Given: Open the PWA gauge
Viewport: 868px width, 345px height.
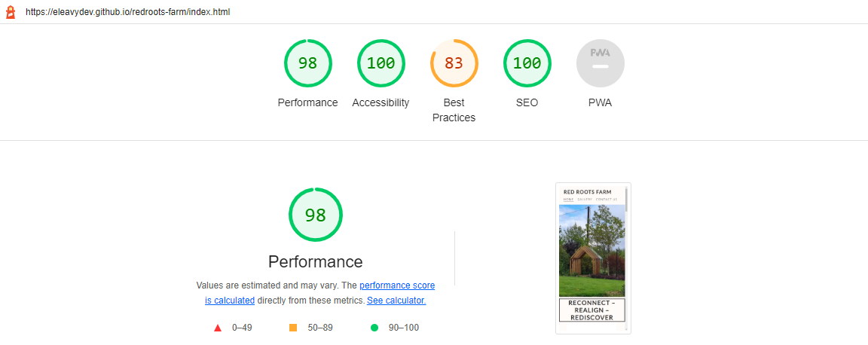Looking at the screenshot, I should [x=600, y=63].
